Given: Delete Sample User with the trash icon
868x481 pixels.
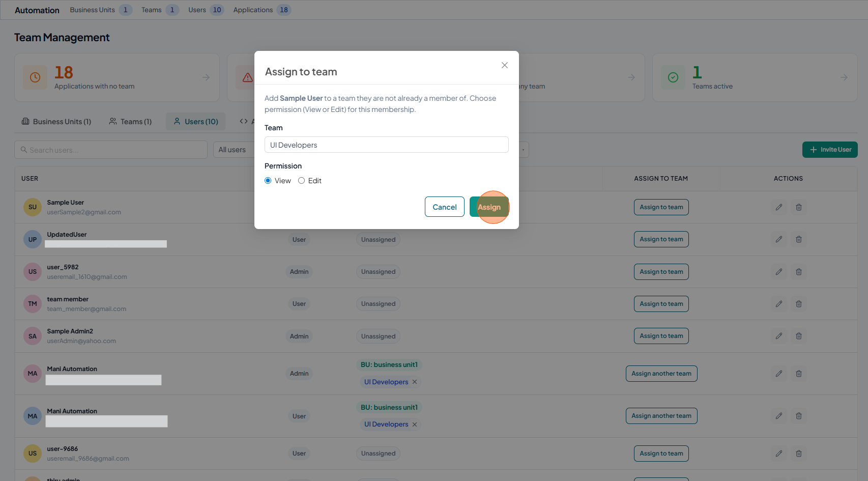Looking at the screenshot, I should click(799, 207).
